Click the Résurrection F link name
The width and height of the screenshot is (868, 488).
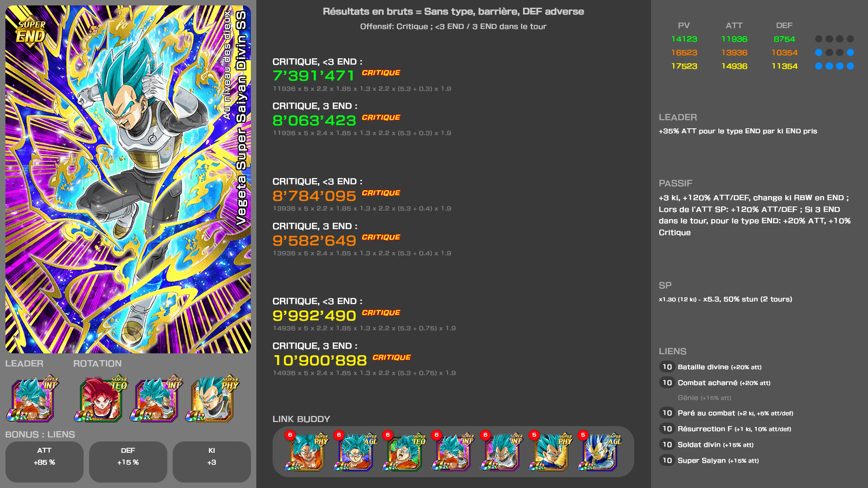(x=705, y=429)
